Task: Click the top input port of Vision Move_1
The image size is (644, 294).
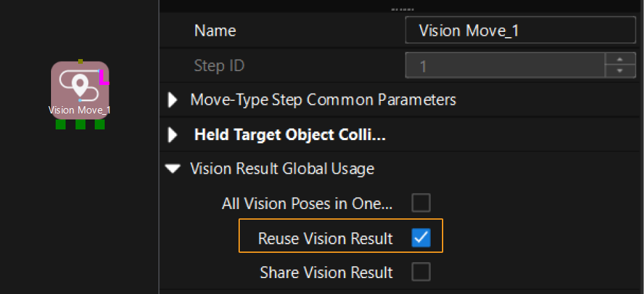Action: click(80, 61)
